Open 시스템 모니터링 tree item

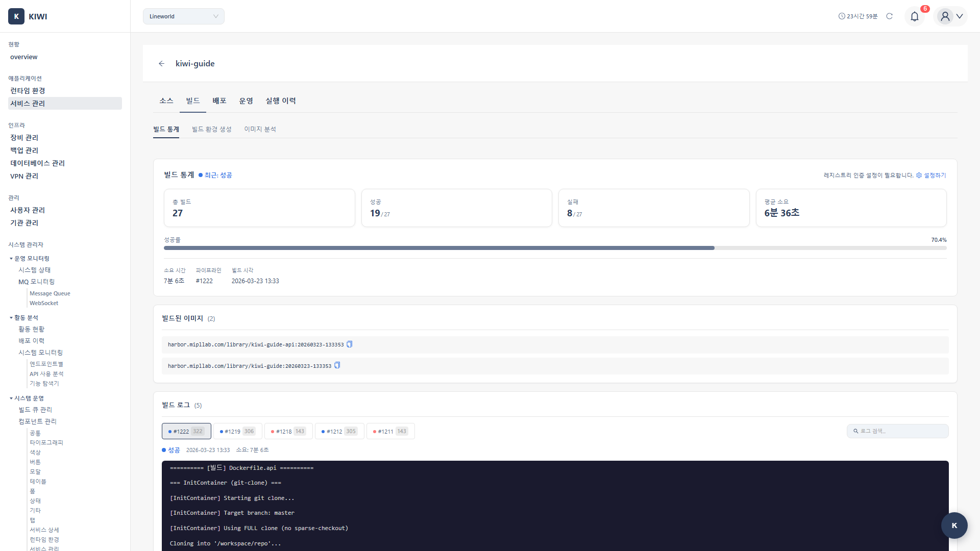tap(41, 353)
